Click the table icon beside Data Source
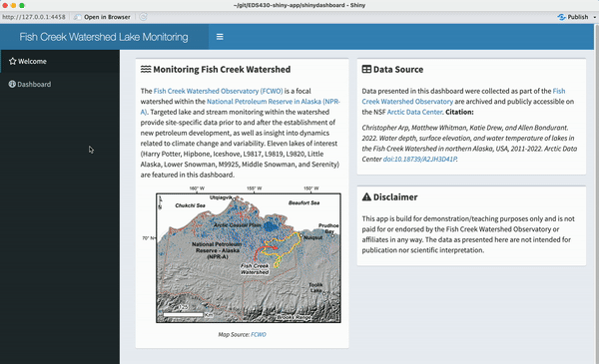The width and height of the screenshot is (599, 364). (366, 69)
